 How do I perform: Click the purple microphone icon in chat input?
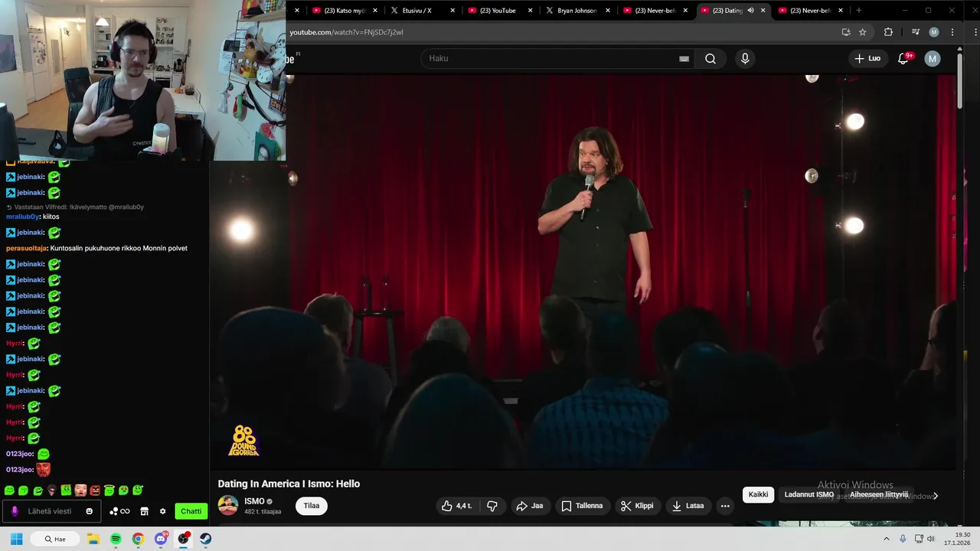[x=15, y=511]
